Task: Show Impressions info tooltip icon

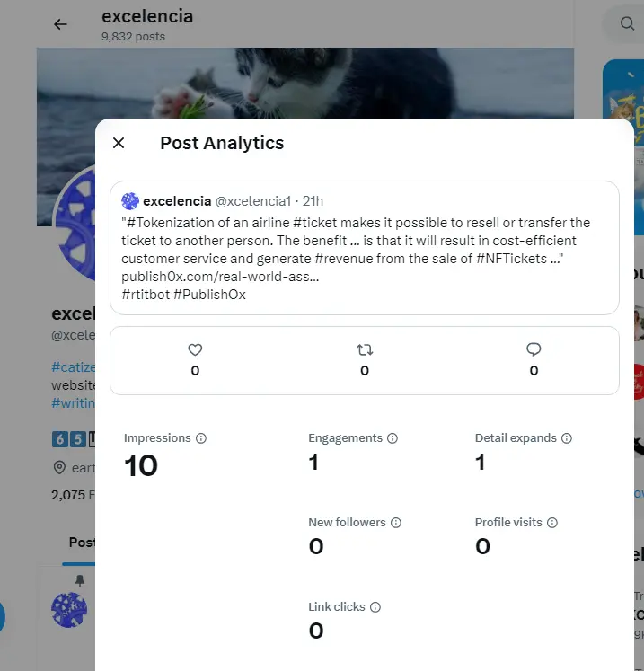Action: pos(201,438)
